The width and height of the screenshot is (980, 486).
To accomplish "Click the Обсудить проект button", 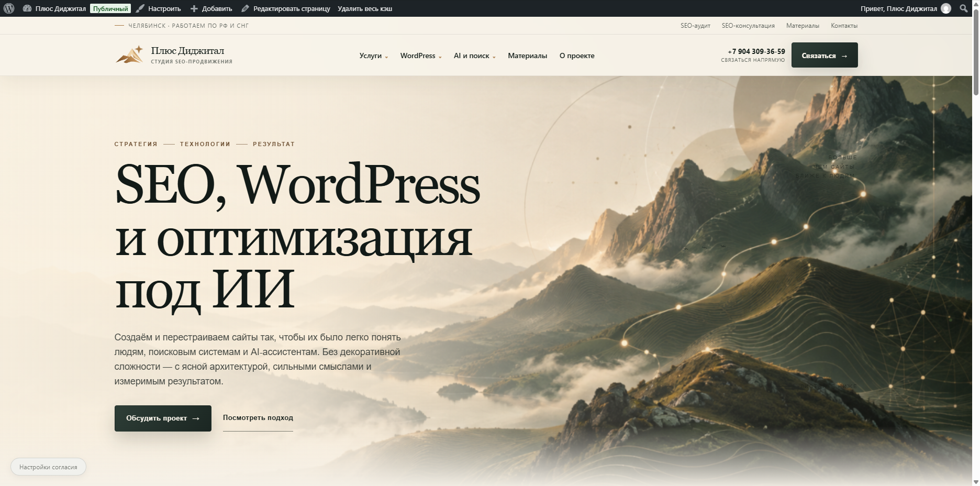I will [x=163, y=418].
